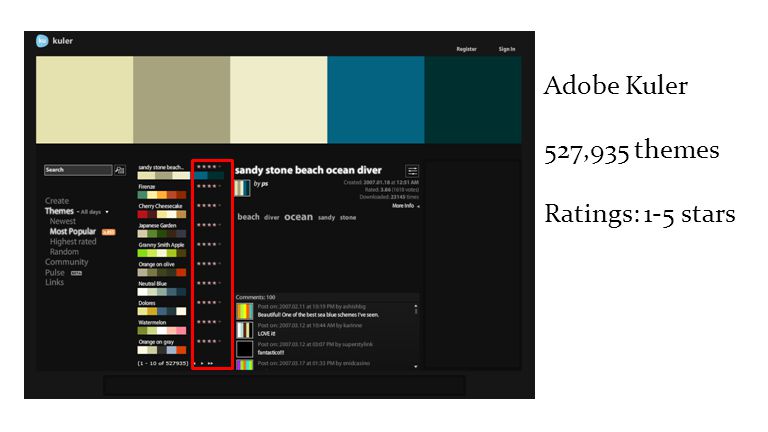The width and height of the screenshot is (768, 432).
Task: Click the kuler logo icon
Action: [x=42, y=41]
